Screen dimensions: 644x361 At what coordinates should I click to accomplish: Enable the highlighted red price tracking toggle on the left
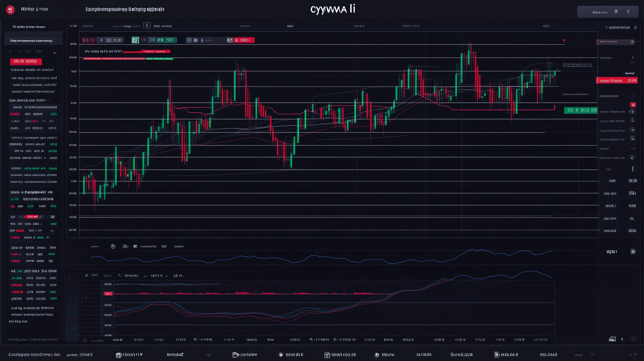(x=33, y=217)
